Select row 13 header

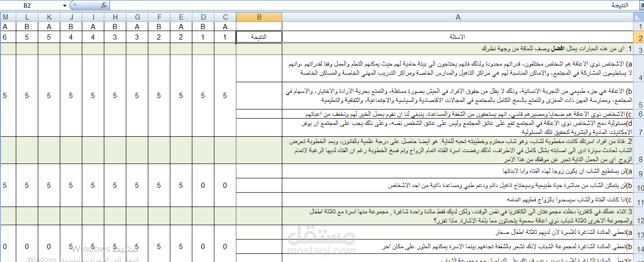[x=639, y=232]
